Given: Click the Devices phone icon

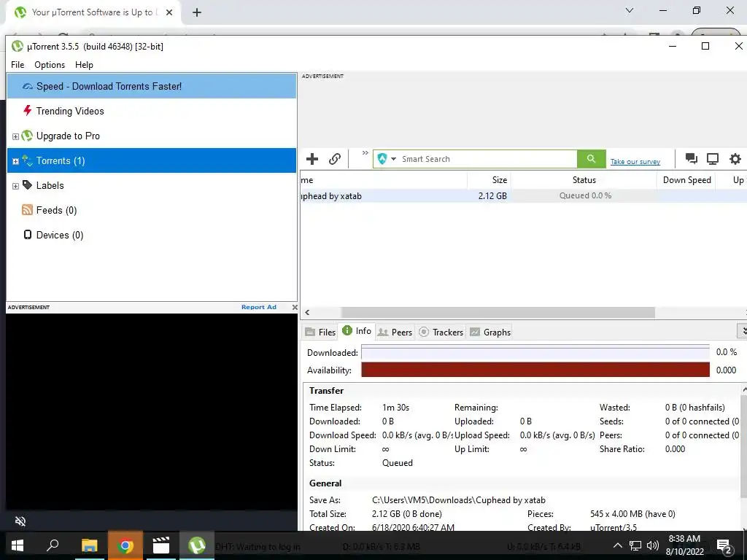Looking at the screenshot, I should tap(28, 234).
